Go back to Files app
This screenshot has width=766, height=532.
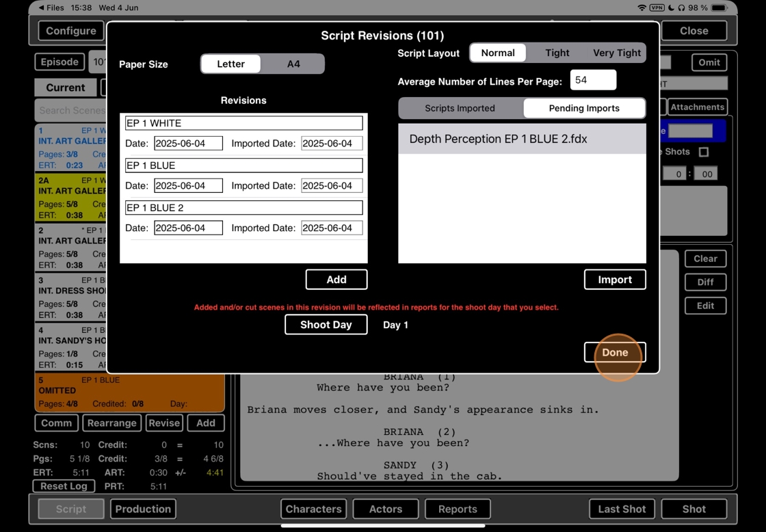pos(51,8)
